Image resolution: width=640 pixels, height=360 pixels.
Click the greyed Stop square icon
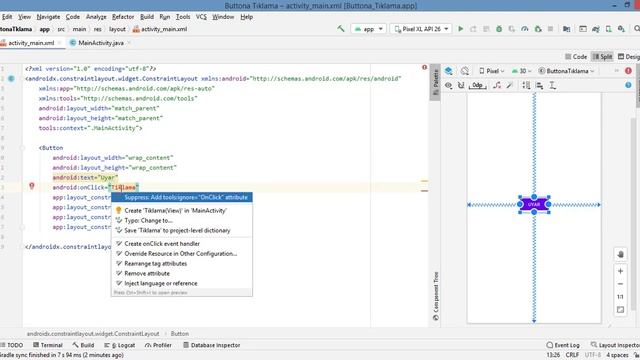pos(550,29)
